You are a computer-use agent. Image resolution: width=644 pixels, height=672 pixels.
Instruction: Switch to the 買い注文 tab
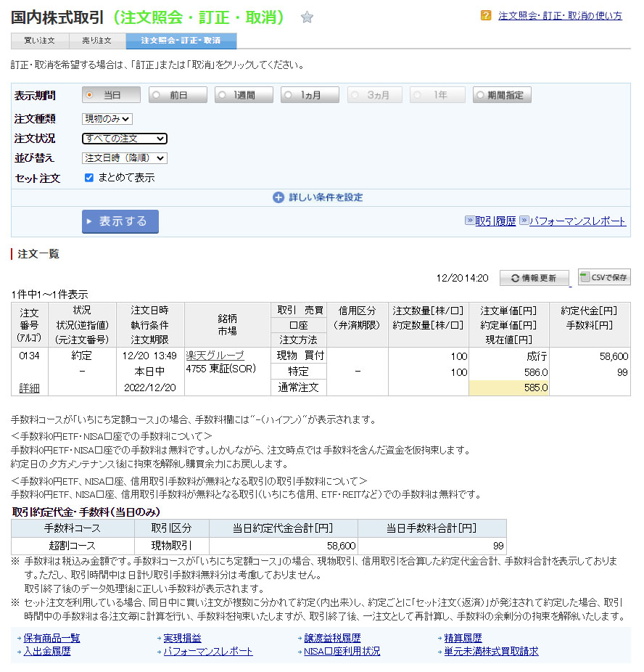[x=39, y=41]
